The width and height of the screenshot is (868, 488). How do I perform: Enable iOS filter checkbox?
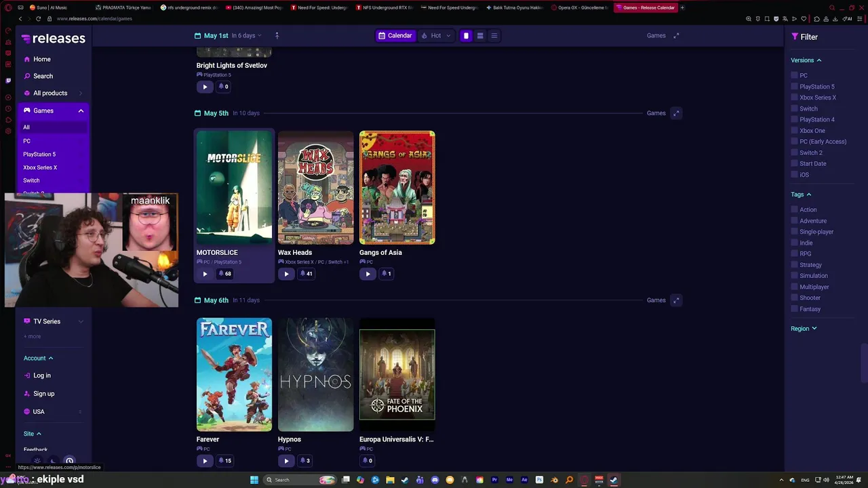pos(794,175)
